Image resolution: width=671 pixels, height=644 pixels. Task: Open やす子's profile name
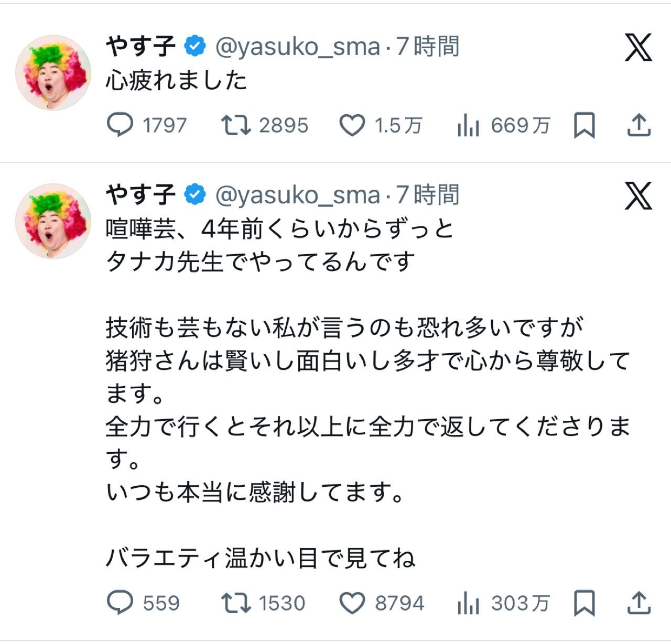pos(139,46)
